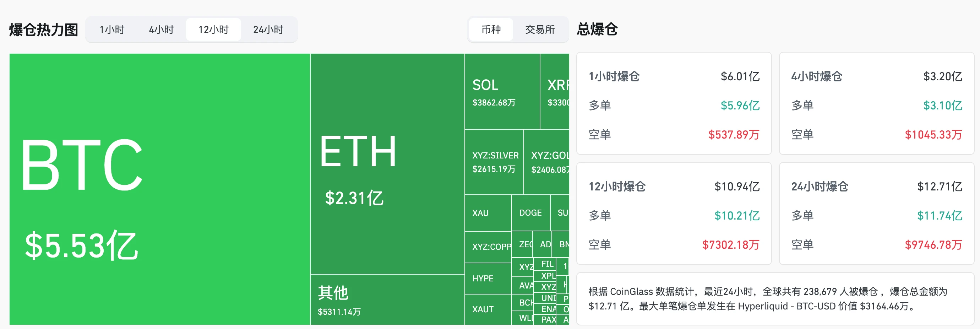This screenshot has width=980, height=329.
Task: Click the 12小时爆仓 statistics card
Action: coord(673,213)
